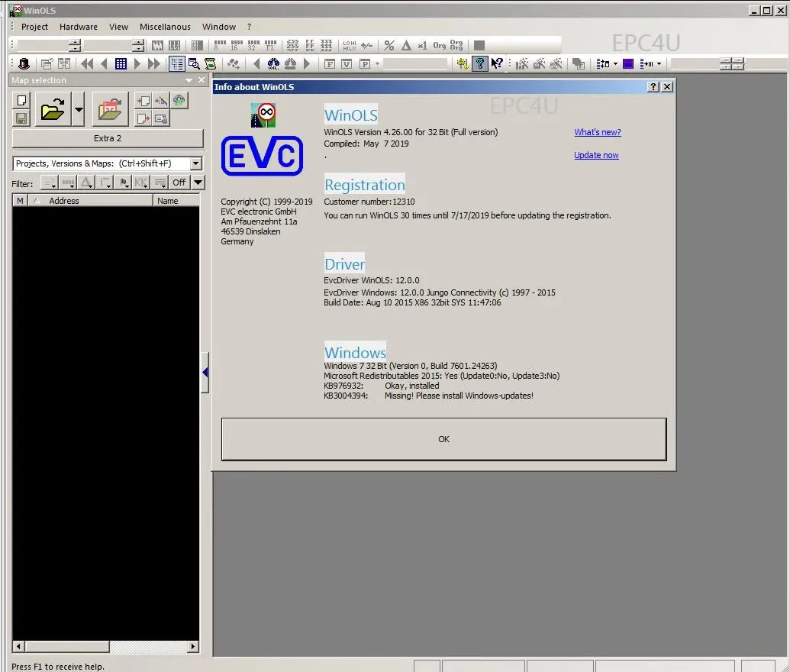Click the F boxed toolbar icon
This screenshot has width=790, height=672.
click(330, 64)
